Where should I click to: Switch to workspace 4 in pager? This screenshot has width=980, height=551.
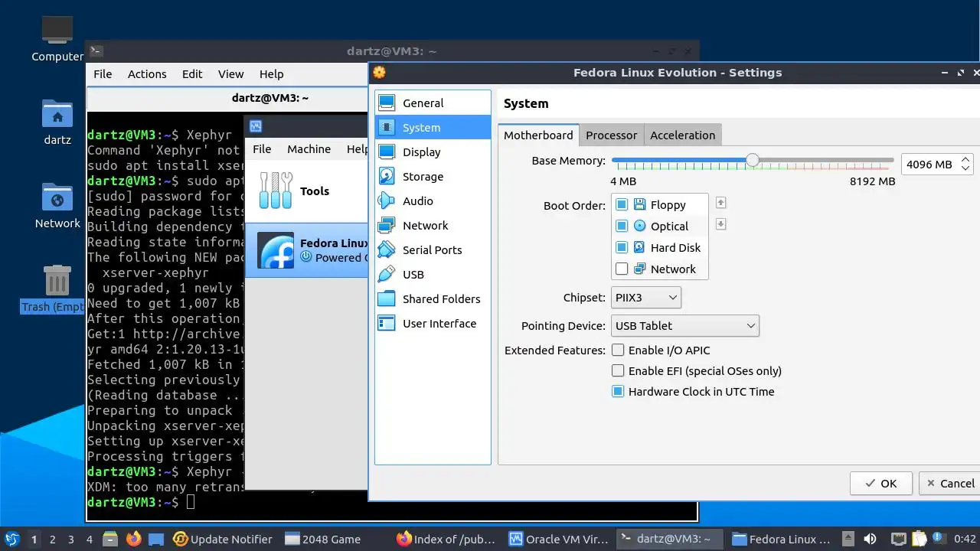(x=89, y=539)
